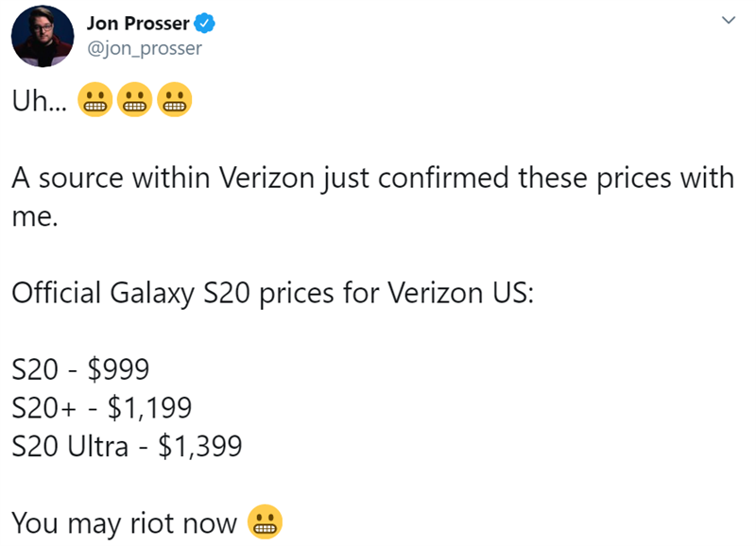Click the third grimacing emoji after Uh
Image resolution: width=756 pixels, height=546 pixels.
pyautogui.click(x=175, y=99)
